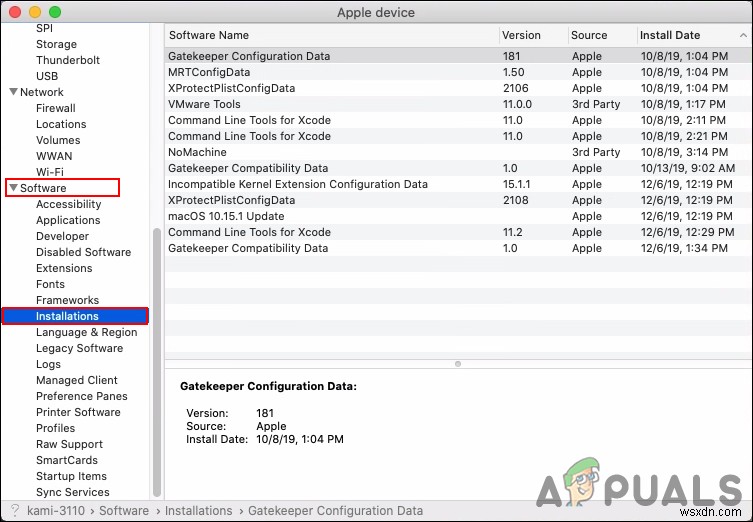Viewport: 753px width, 522px height.
Task: Select XProtectPlistConfigData version 2108 row
Action: point(458,200)
